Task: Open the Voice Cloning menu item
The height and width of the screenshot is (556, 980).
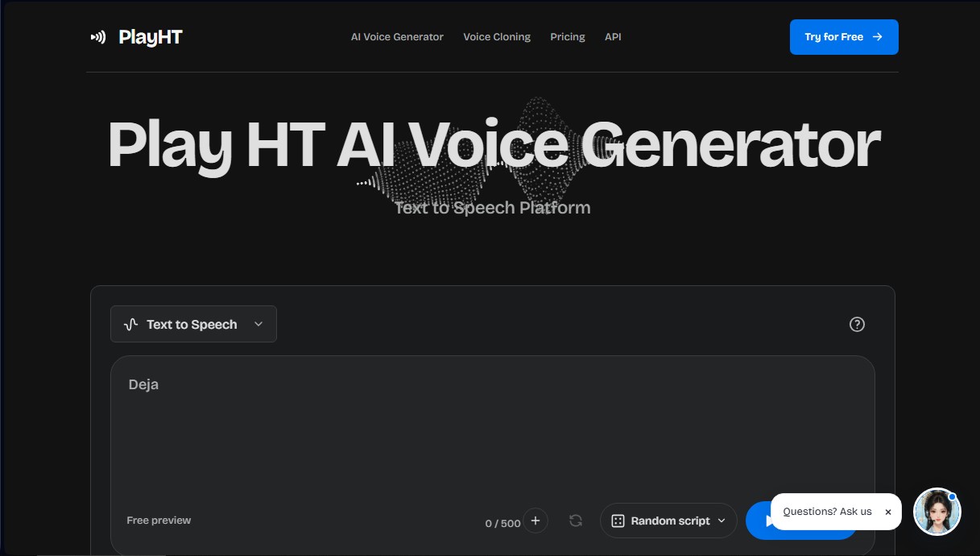Action: click(497, 37)
